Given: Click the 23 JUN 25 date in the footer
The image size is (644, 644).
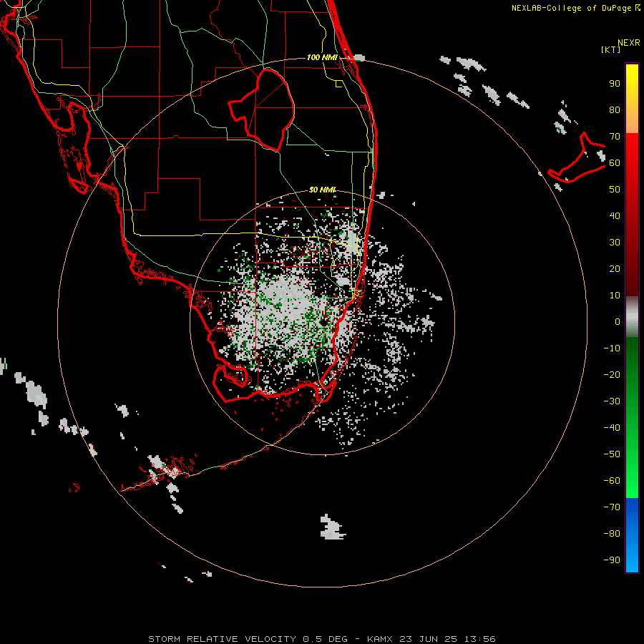Looking at the screenshot, I should [x=429, y=639].
